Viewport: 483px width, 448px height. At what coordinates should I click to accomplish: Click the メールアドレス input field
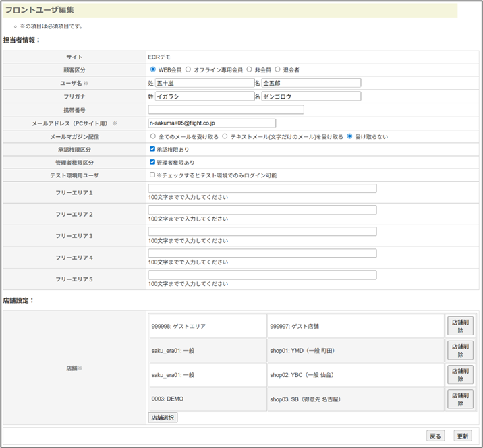pos(212,123)
